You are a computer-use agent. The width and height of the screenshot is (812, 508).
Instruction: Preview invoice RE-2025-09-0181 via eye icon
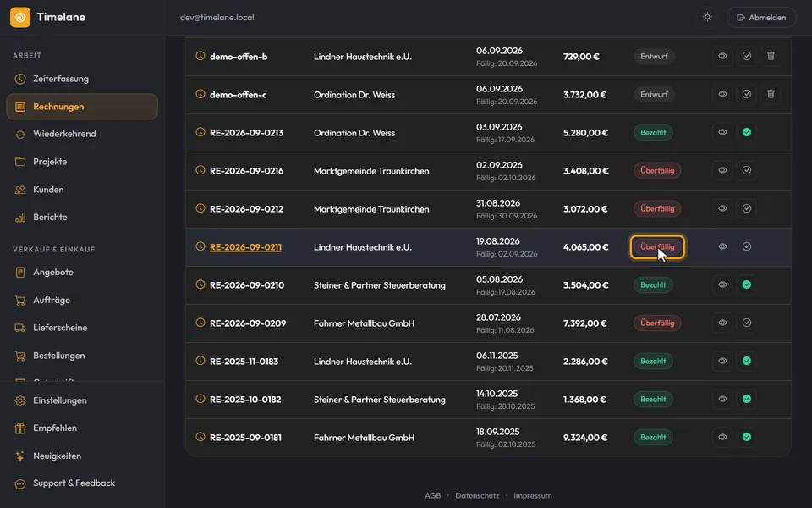point(722,437)
